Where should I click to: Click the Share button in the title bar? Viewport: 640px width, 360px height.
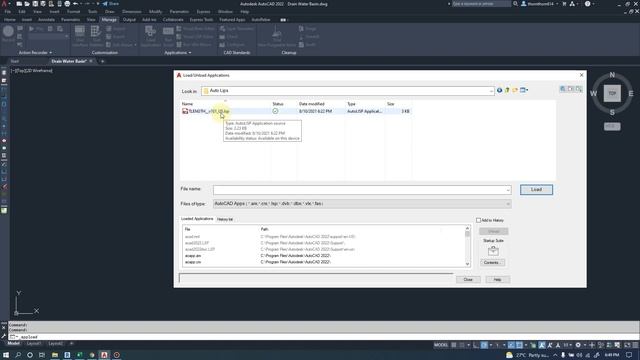point(110,4)
